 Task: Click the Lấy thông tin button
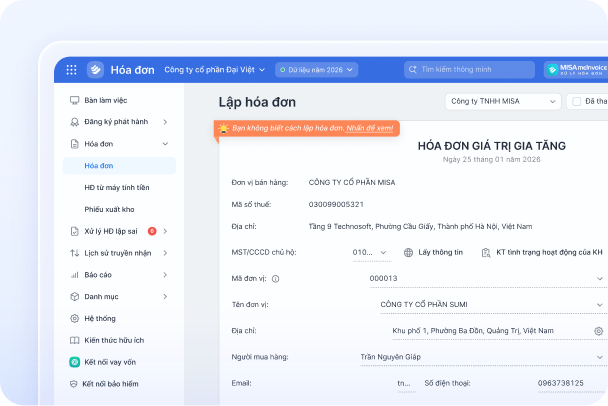click(433, 253)
